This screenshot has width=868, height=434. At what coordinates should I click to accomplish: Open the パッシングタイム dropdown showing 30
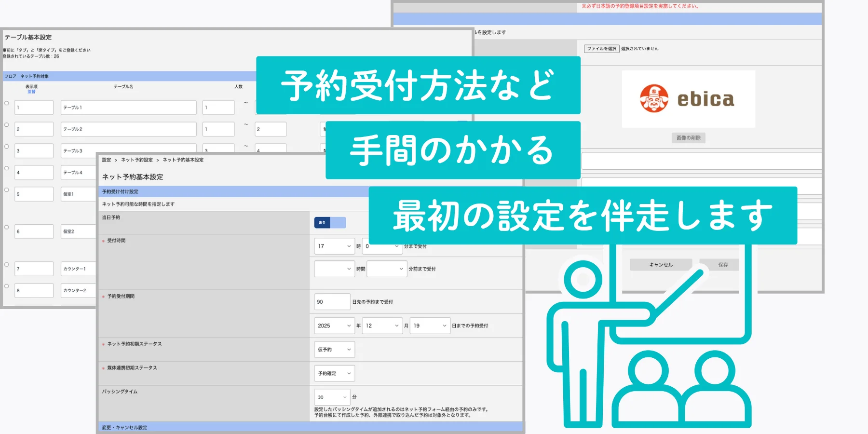click(x=332, y=397)
